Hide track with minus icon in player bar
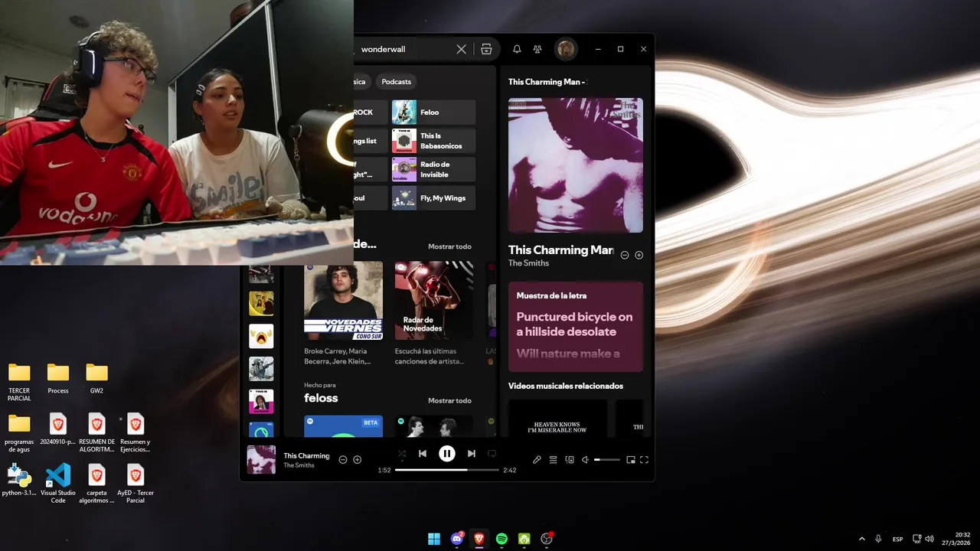Image resolution: width=980 pixels, height=551 pixels. tap(343, 460)
